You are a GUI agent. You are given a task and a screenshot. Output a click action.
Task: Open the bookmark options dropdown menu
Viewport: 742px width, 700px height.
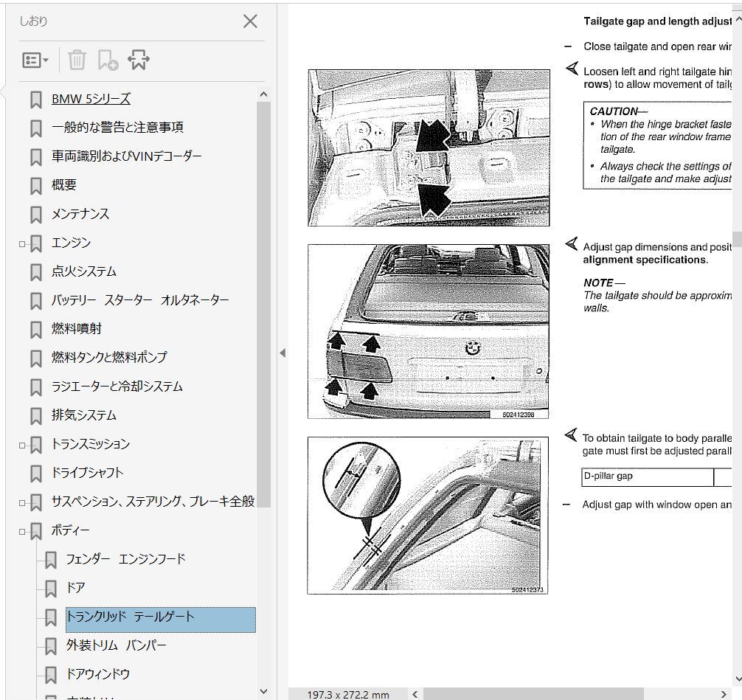tap(35, 60)
